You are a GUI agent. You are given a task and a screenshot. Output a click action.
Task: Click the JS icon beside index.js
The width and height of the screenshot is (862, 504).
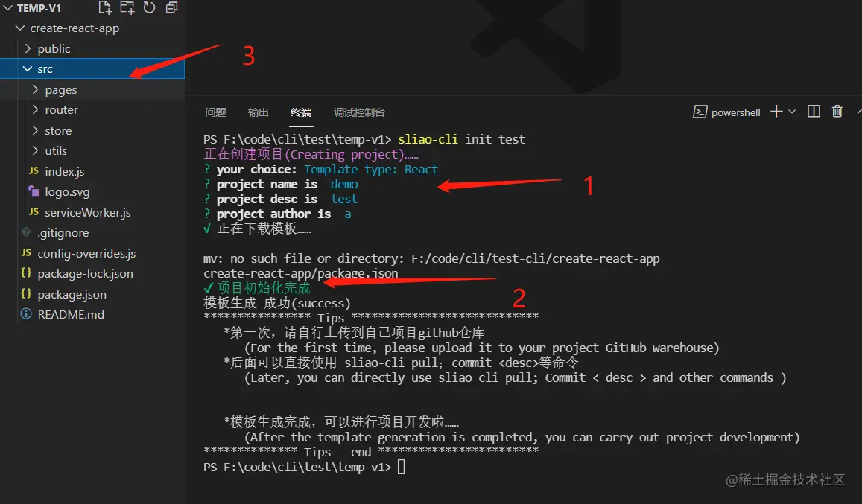click(x=34, y=171)
